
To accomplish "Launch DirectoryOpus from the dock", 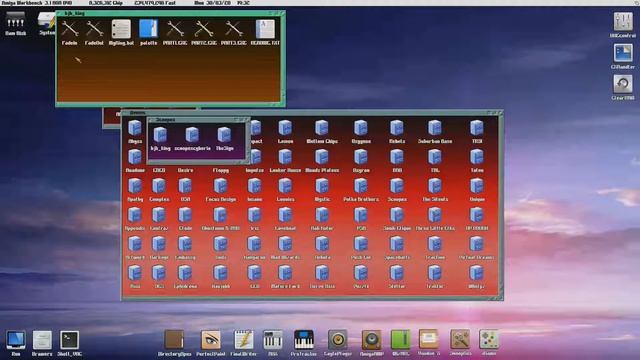I will point(174,340).
